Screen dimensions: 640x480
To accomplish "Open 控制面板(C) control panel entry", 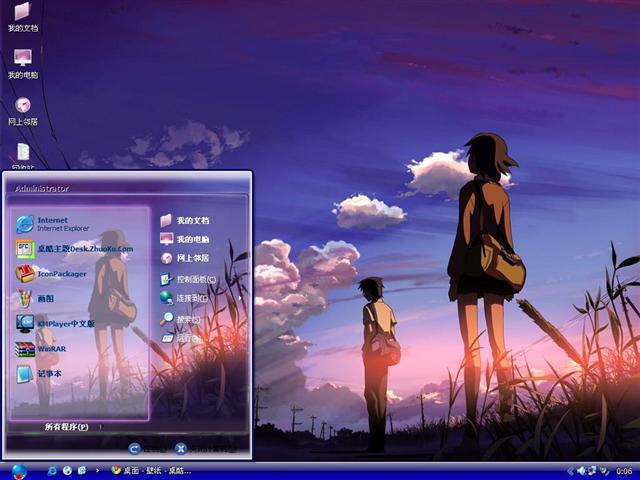I will coord(188,279).
